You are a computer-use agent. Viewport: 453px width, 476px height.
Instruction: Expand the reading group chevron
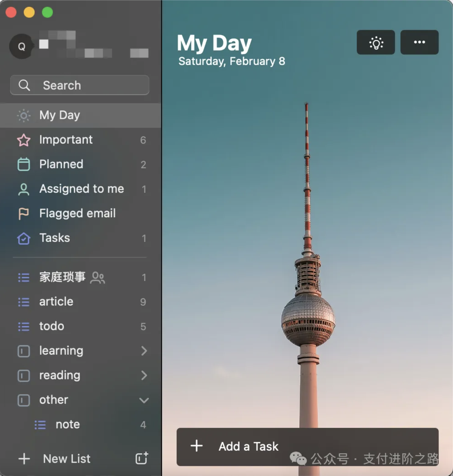point(144,375)
